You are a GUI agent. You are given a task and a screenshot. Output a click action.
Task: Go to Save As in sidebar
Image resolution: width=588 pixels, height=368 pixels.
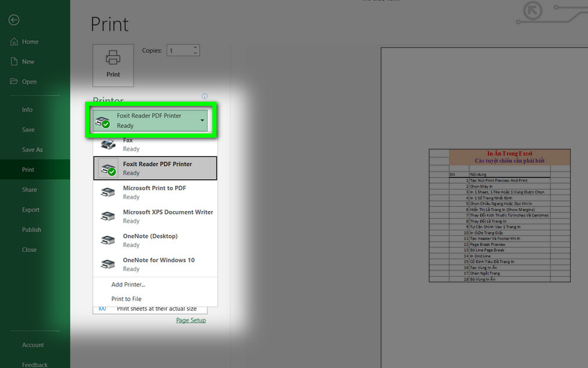32,149
